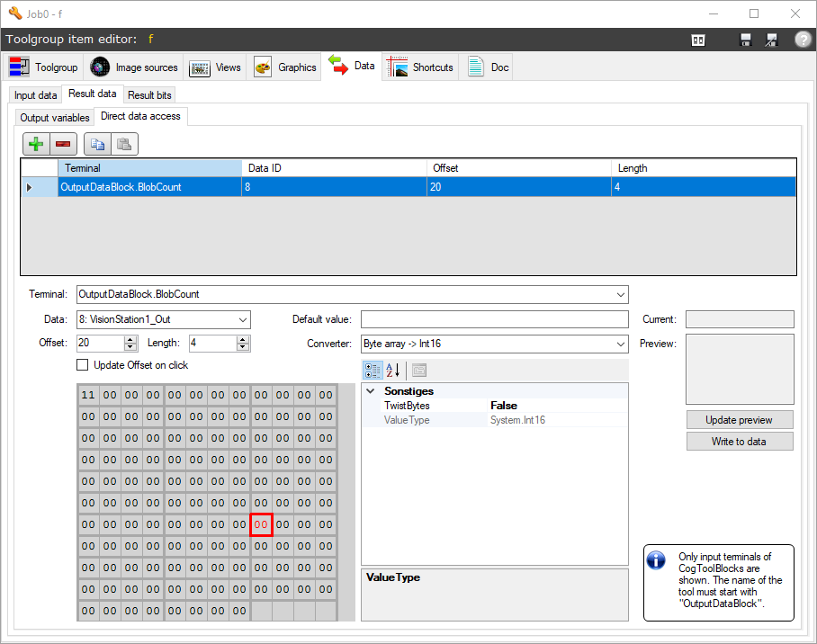The height and width of the screenshot is (644, 817).
Task: Decrease Length value with down arrow
Action: click(242, 346)
